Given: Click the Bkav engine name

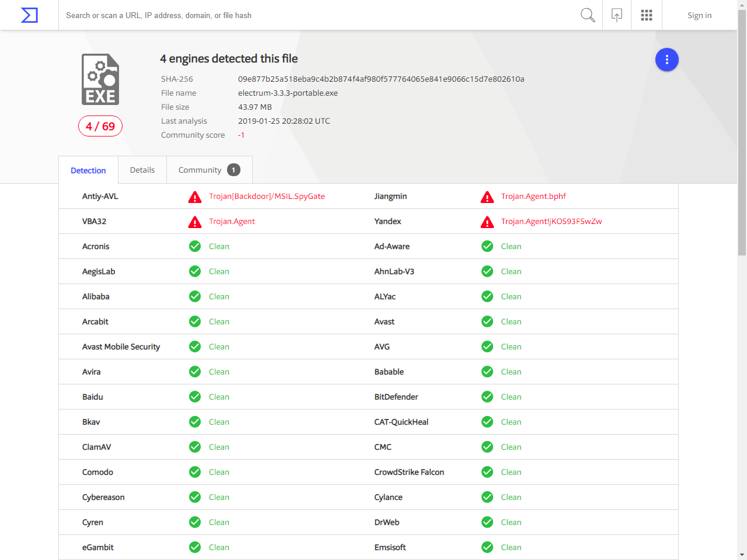Looking at the screenshot, I should 91,422.
